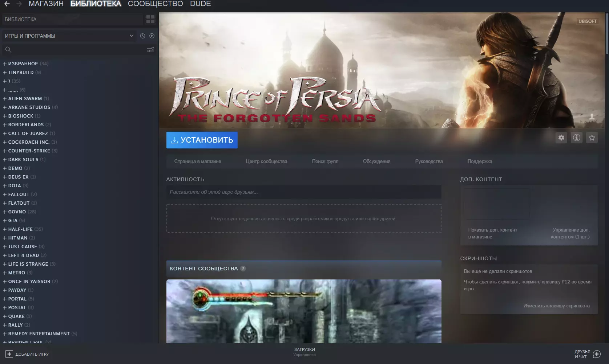Open Загрузки manager at bottom

[304, 352]
